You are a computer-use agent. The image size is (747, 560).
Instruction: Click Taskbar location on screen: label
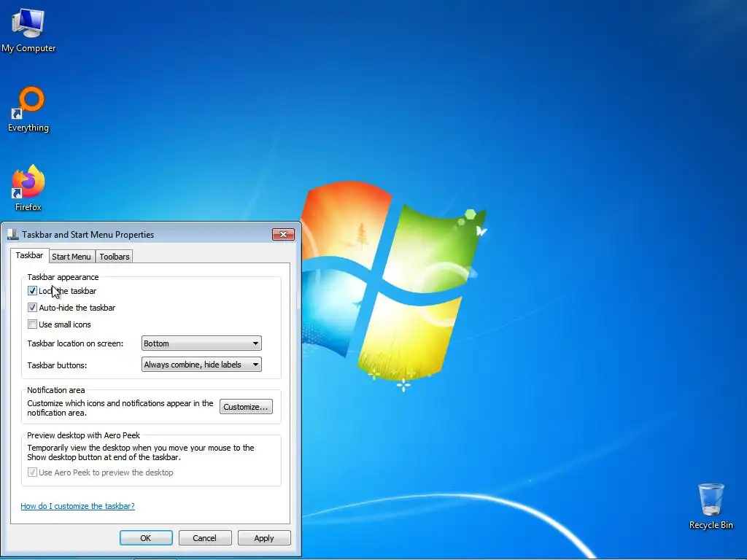[75, 343]
